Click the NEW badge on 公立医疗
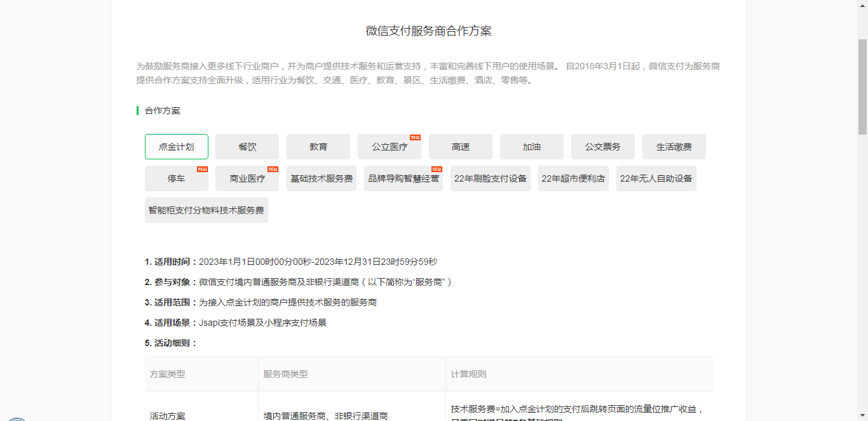This screenshot has height=421, width=868. (415, 137)
